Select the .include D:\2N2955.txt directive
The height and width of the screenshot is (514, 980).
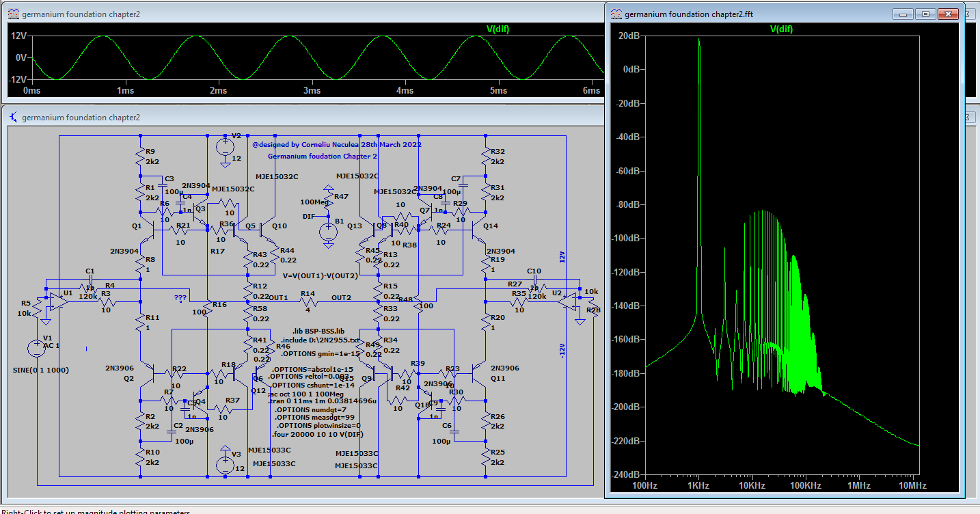click(320, 339)
